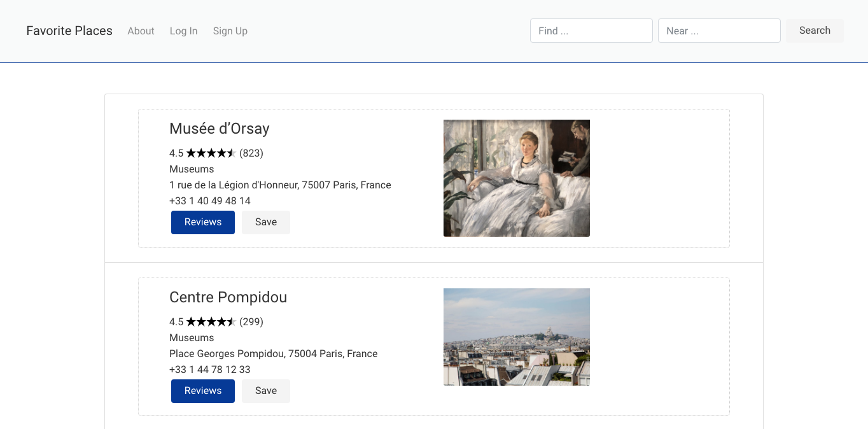Click the Place Georges Pompidou address
This screenshot has height=429, width=868.
click(x=274, y=354)
